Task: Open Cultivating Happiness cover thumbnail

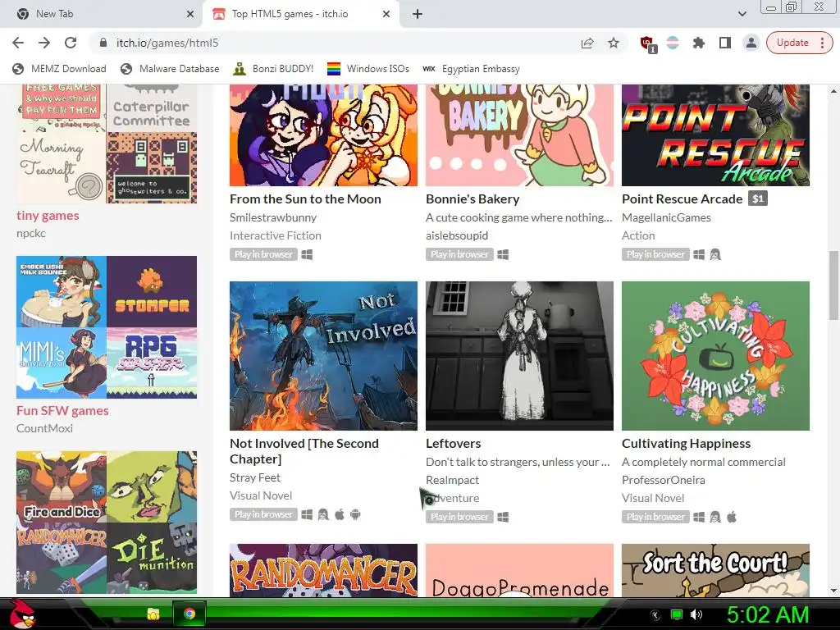Action: tap(715, 356)
